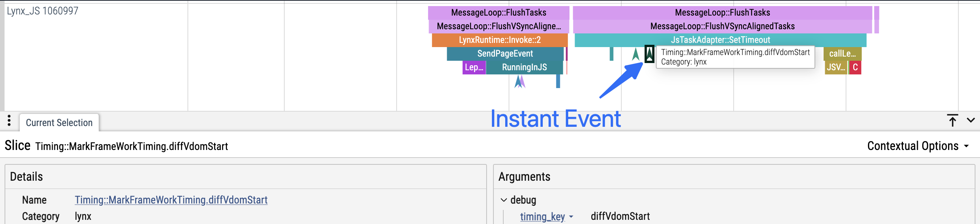Image resolution: width=980 pixels, height=224 pixels.
Task: Collapse the details panel with the chevron
Action: (x=971, y=121)
